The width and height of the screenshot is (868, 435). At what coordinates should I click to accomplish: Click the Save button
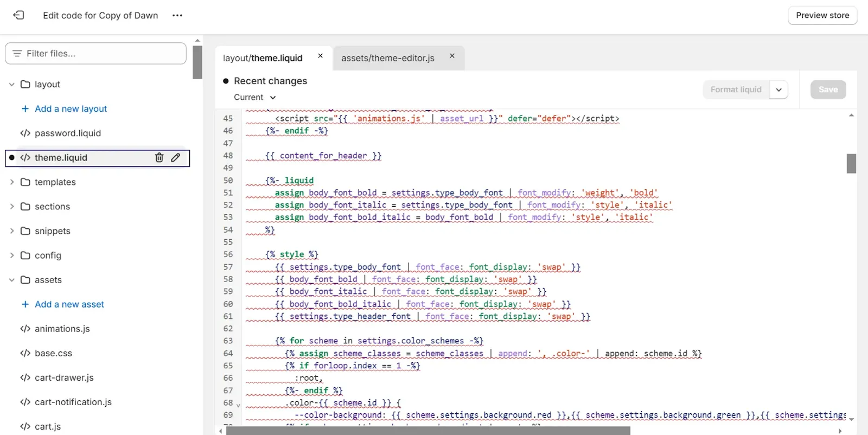(x=828, y=90)
